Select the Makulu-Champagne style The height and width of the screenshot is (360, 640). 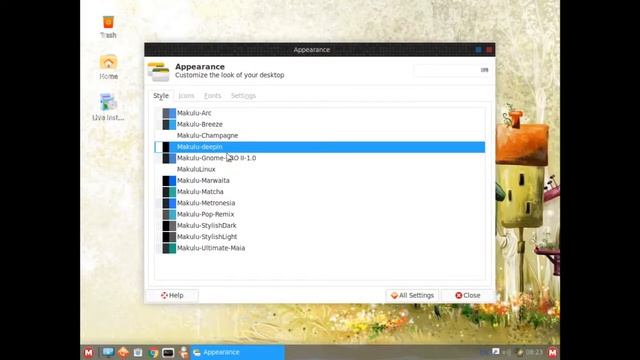pyautogui.click(x=320, y=136)
